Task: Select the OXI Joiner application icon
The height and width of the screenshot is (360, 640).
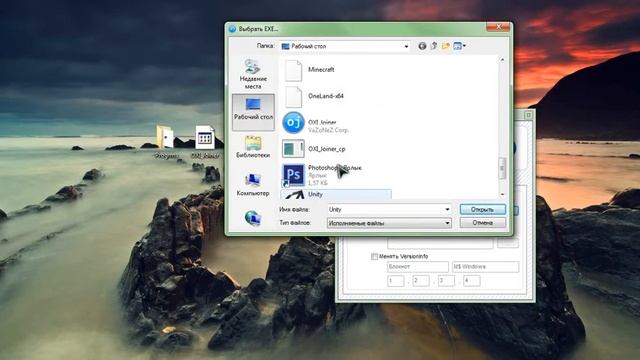Action: coord(293,122)
